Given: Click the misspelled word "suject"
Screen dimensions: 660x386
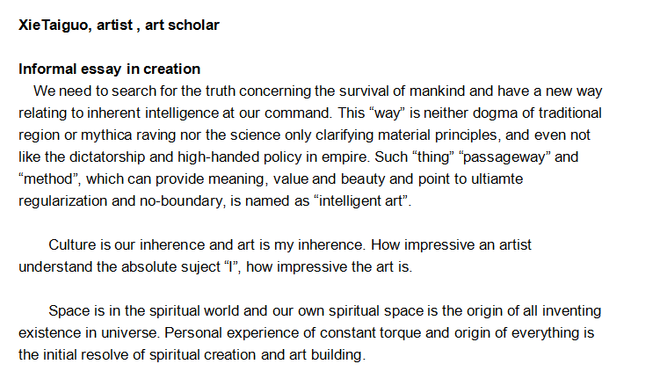Looking at the screenshot, I should coord(200,267).
